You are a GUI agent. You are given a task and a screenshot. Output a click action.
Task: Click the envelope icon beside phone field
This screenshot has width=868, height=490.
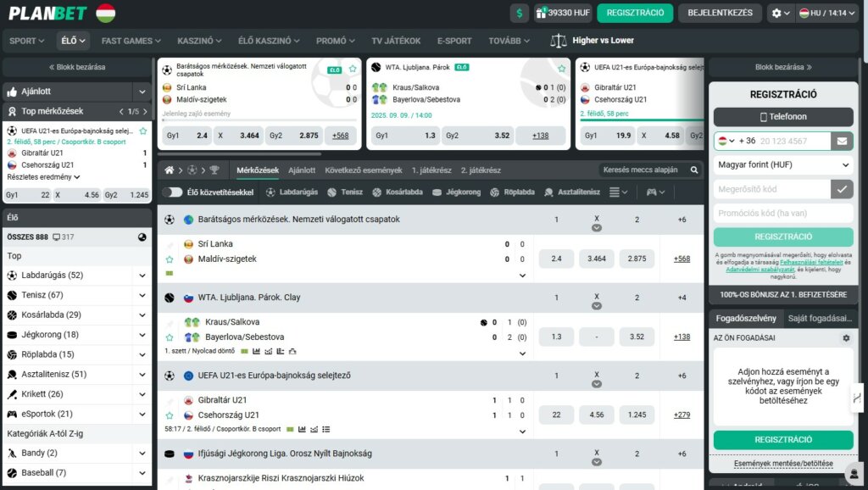click(842, 142)
